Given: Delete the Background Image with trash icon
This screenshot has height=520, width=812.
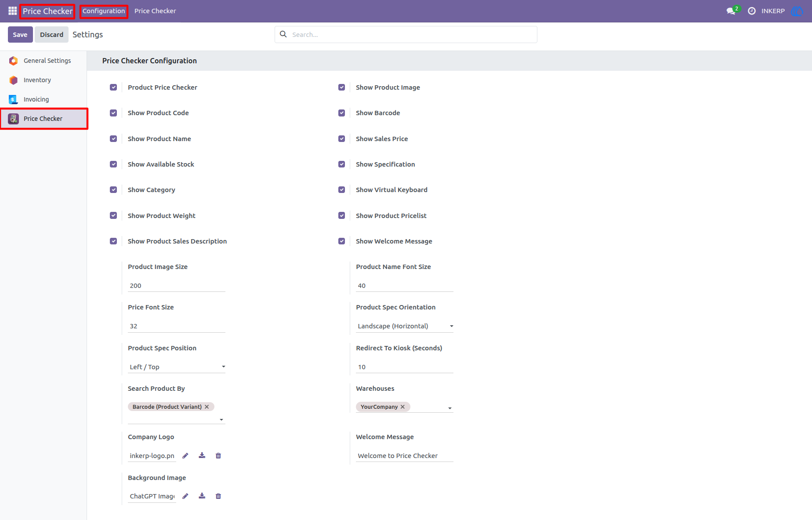Looking at the screenshot, I should point(218,496).
